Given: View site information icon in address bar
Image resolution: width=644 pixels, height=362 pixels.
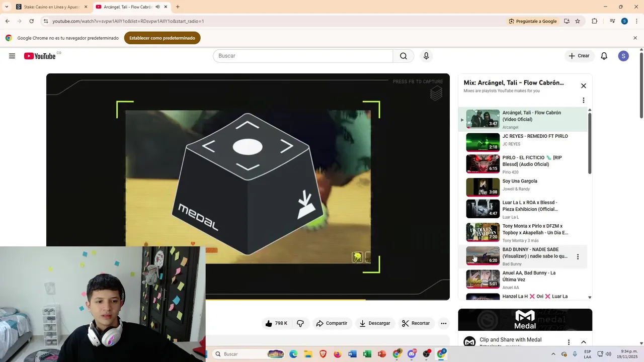Looking at the screenshot, I should (45, 21).
